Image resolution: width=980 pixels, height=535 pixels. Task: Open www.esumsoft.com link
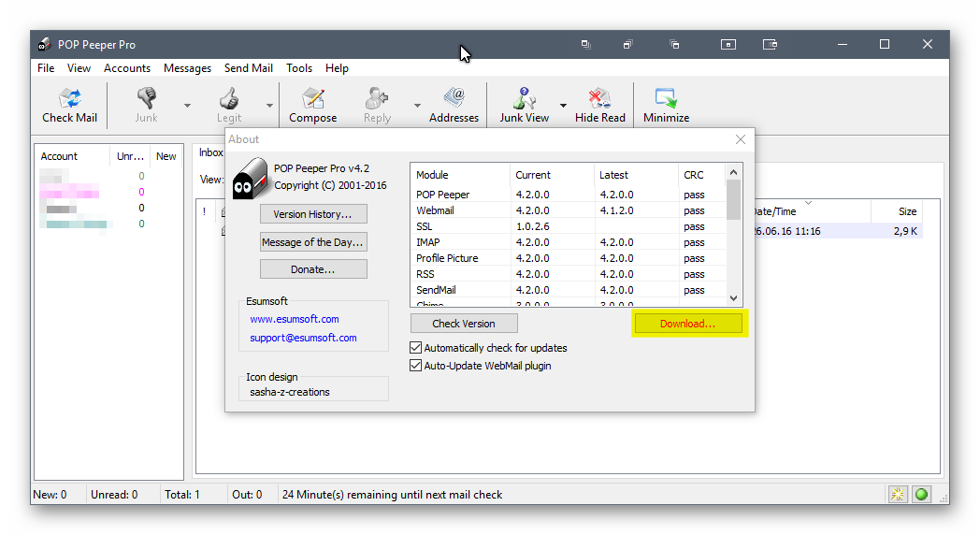(x=295, y=319)
